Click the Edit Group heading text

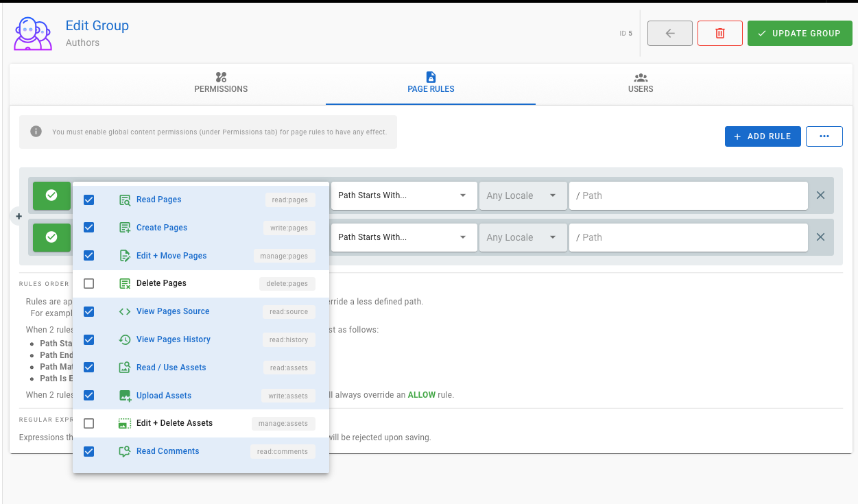point(97,25)
